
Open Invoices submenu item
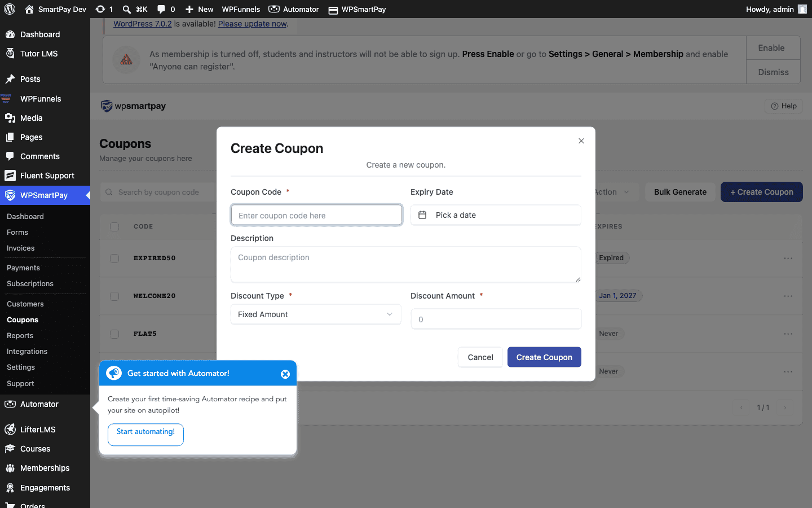[x=21, y=248]
